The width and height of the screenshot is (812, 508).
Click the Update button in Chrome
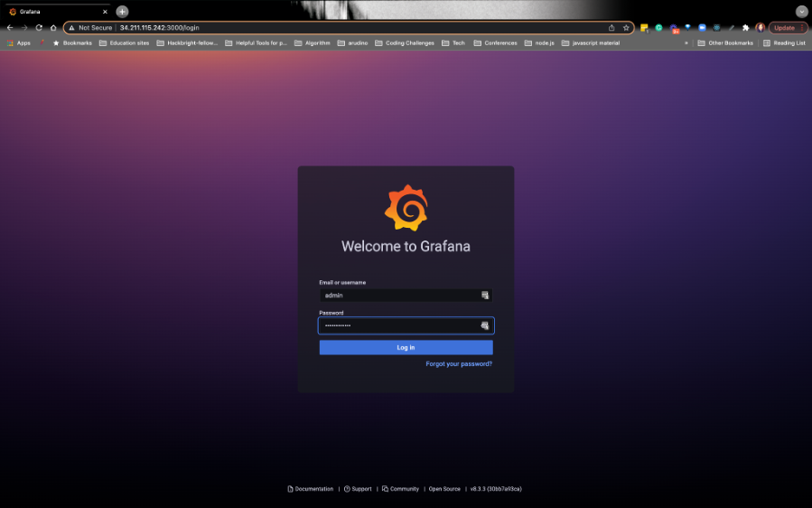point(788,27)
